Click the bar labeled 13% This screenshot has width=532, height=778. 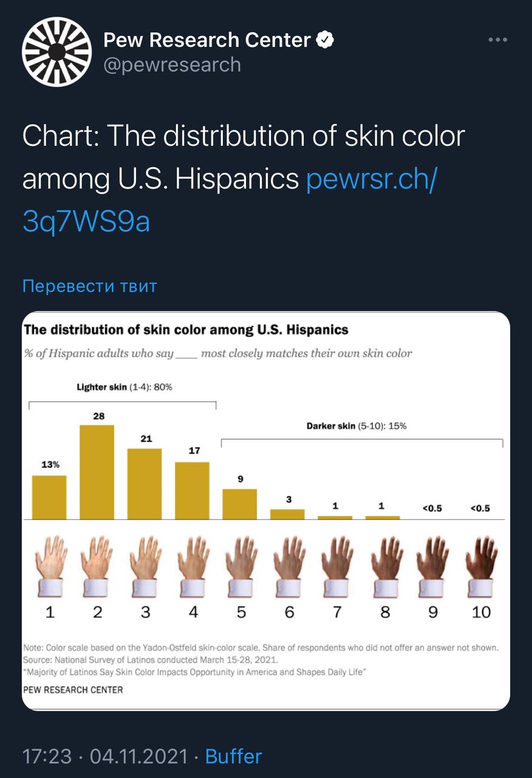point(49,497)
